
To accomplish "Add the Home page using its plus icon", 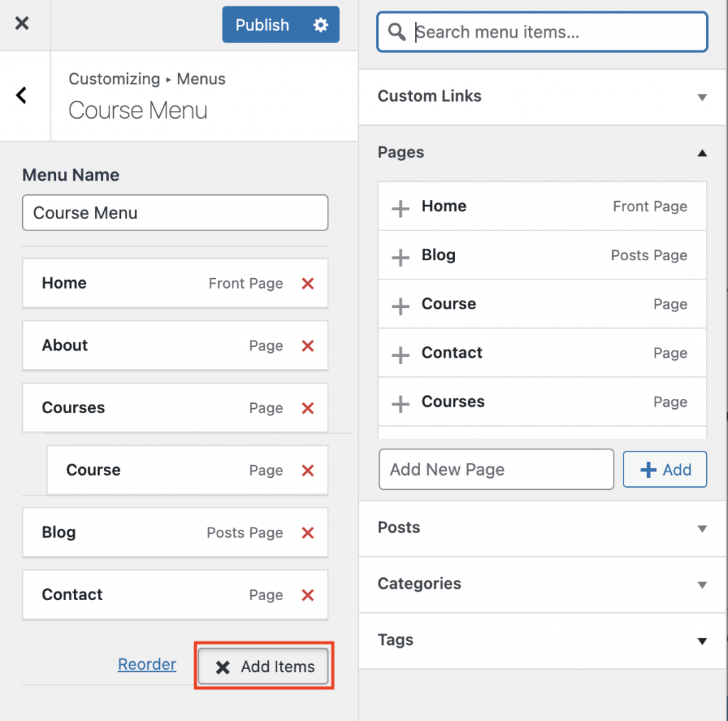I will pos(400,206).
